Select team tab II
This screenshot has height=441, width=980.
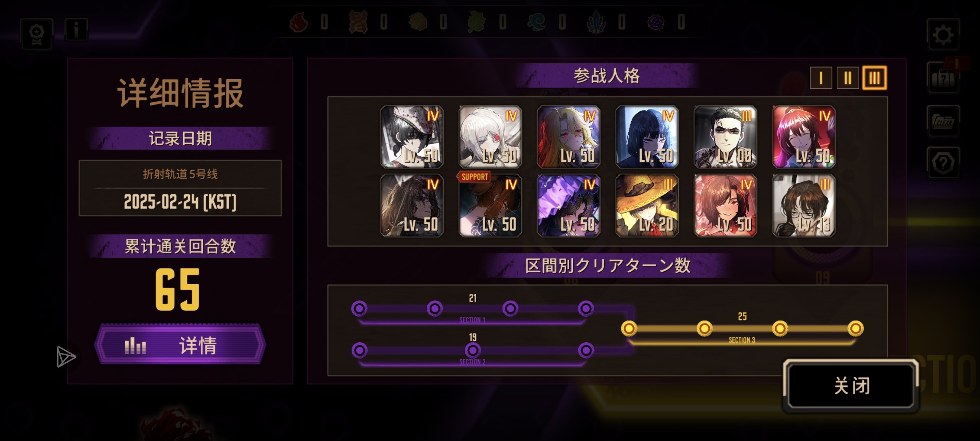847,78
